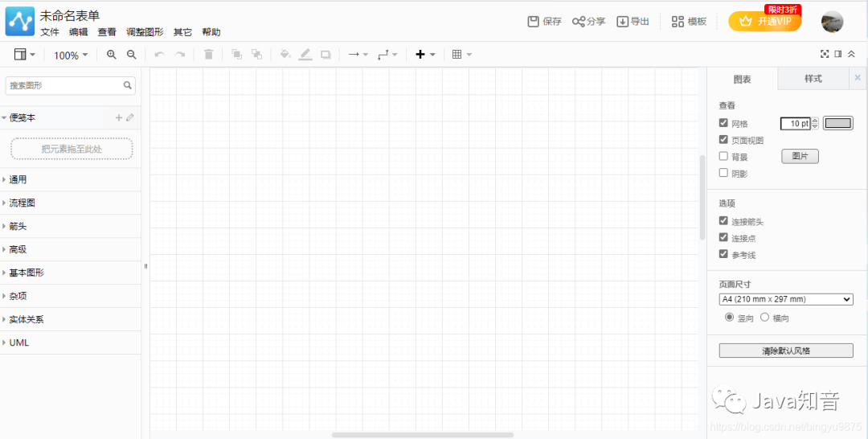Toggle the 连接点 checkbox
The image size is (868, 439).
click(723, 237)
